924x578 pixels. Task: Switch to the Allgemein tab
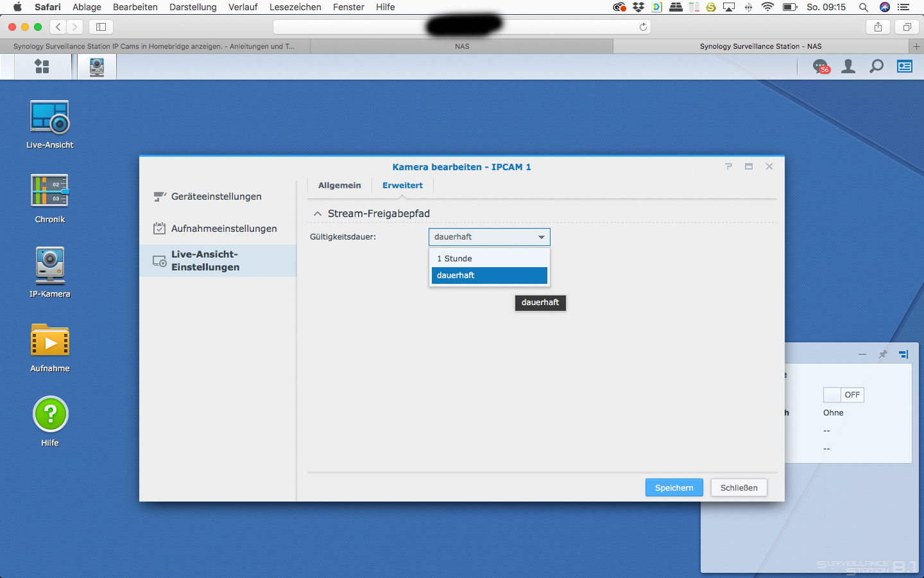point(339,186)
